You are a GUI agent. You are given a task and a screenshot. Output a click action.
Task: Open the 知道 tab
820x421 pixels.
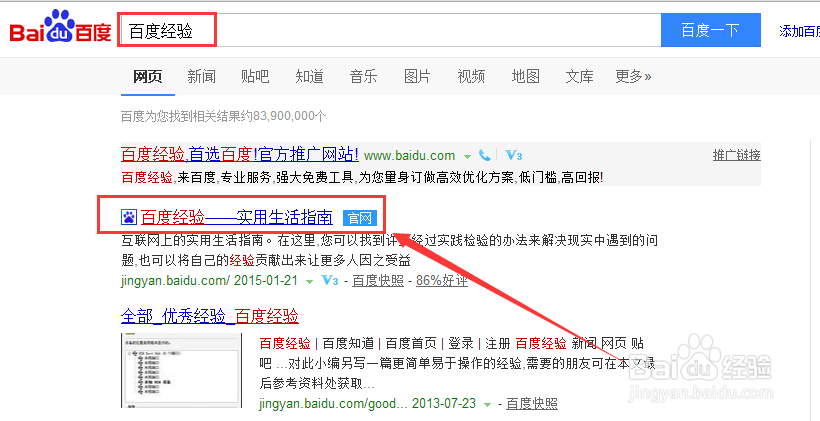click(310, 76)
